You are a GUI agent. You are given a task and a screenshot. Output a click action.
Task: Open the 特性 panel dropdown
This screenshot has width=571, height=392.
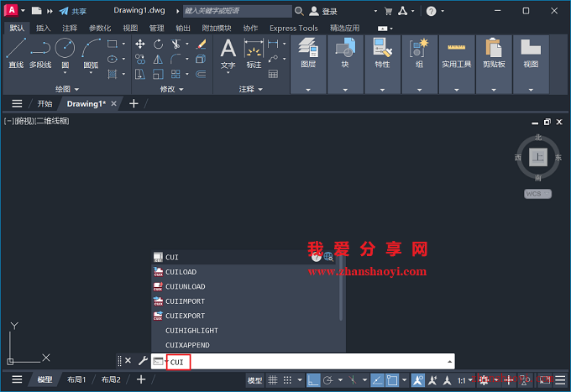pos(382,90)
